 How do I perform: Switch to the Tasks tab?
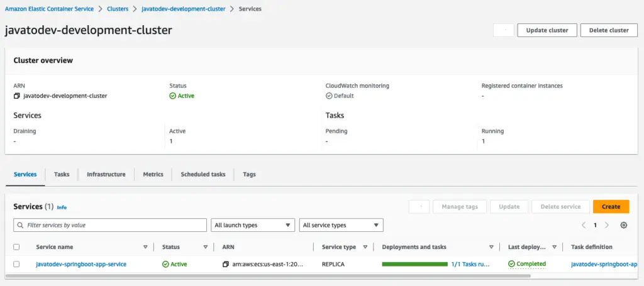coord(62,174)
